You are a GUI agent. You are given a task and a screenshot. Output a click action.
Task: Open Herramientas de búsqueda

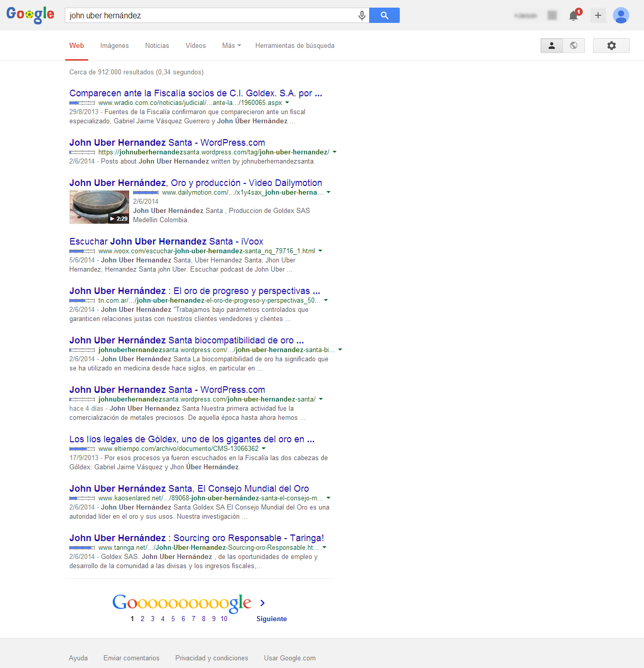(295, 45)
